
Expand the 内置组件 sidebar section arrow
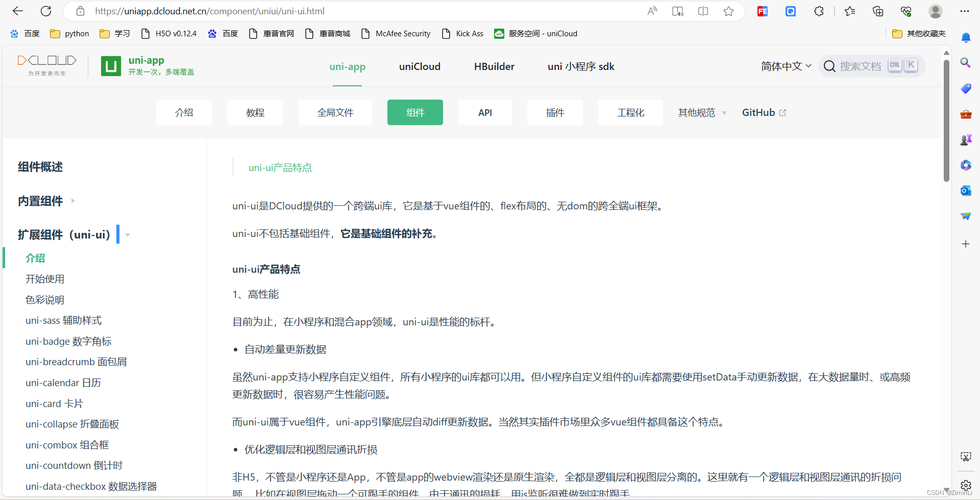coord(73,201)
